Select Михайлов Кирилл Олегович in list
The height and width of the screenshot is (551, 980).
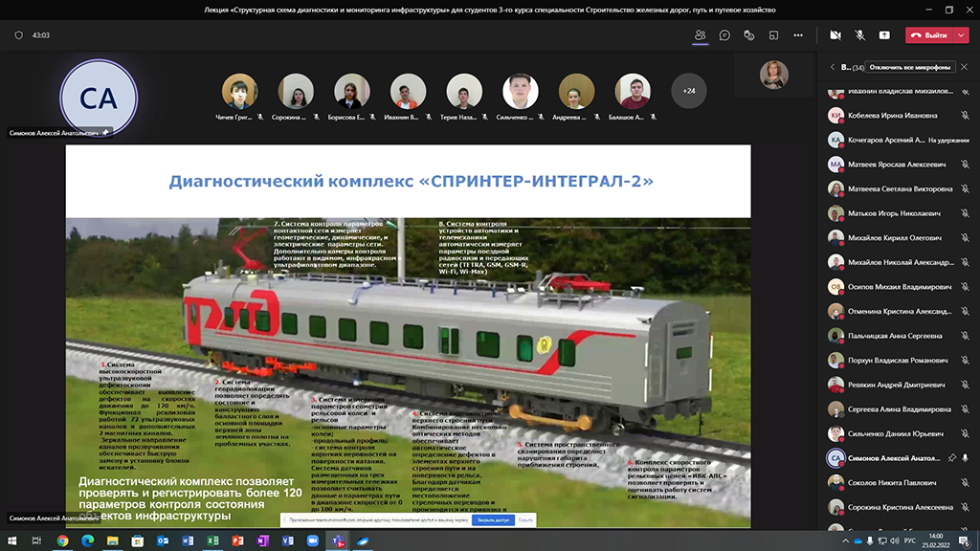(898, 237)
